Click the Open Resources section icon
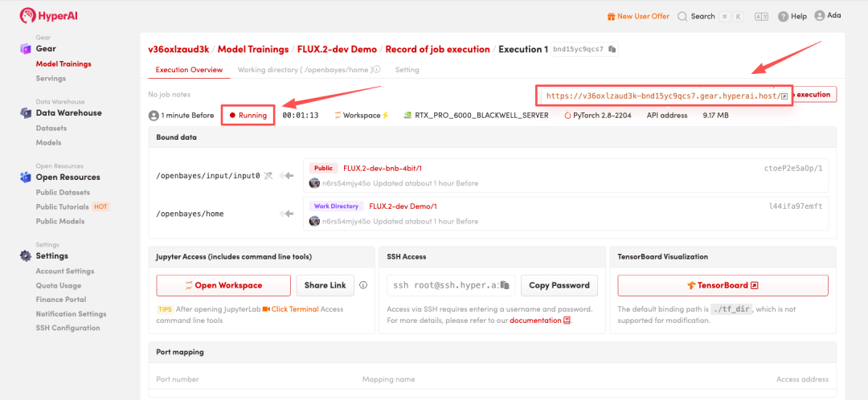Viewport: 868px width, 400px height. tap(26, 177)
